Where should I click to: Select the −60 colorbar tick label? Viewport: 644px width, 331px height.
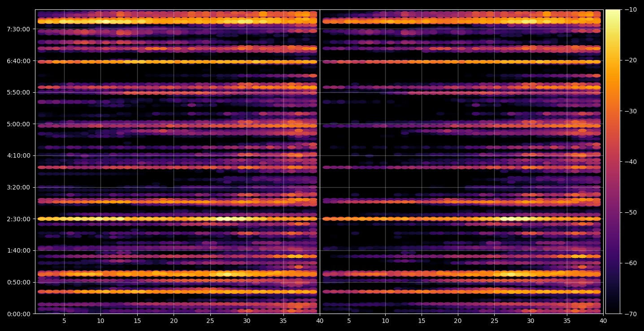tap(631, 263)
